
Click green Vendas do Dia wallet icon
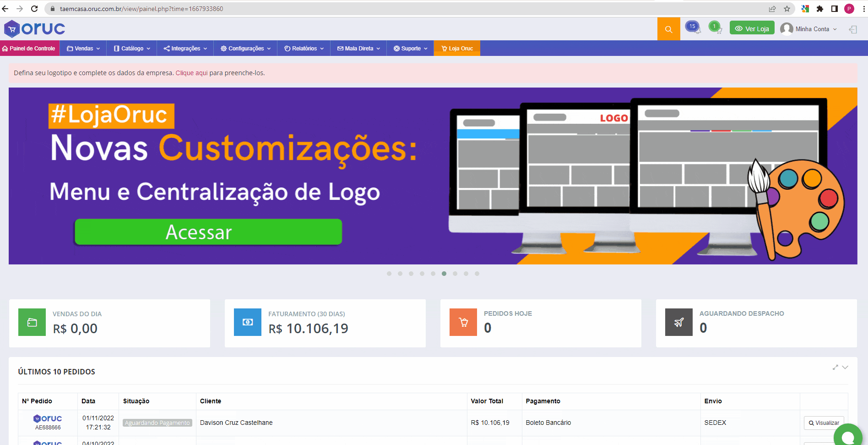tap(32, 322)
